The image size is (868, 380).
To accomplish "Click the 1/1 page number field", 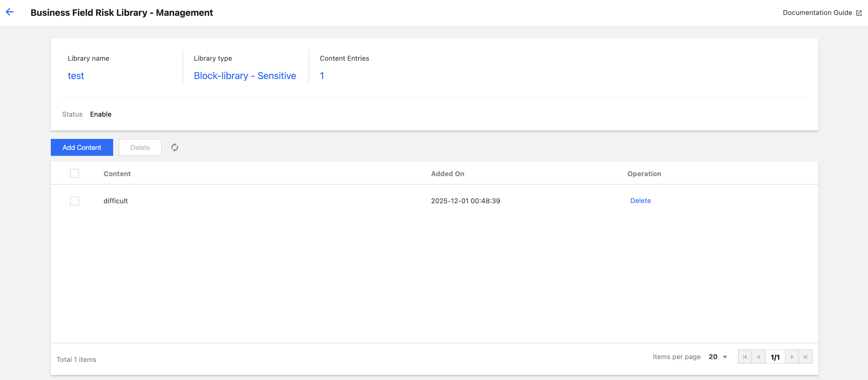I will click(775, 357).
